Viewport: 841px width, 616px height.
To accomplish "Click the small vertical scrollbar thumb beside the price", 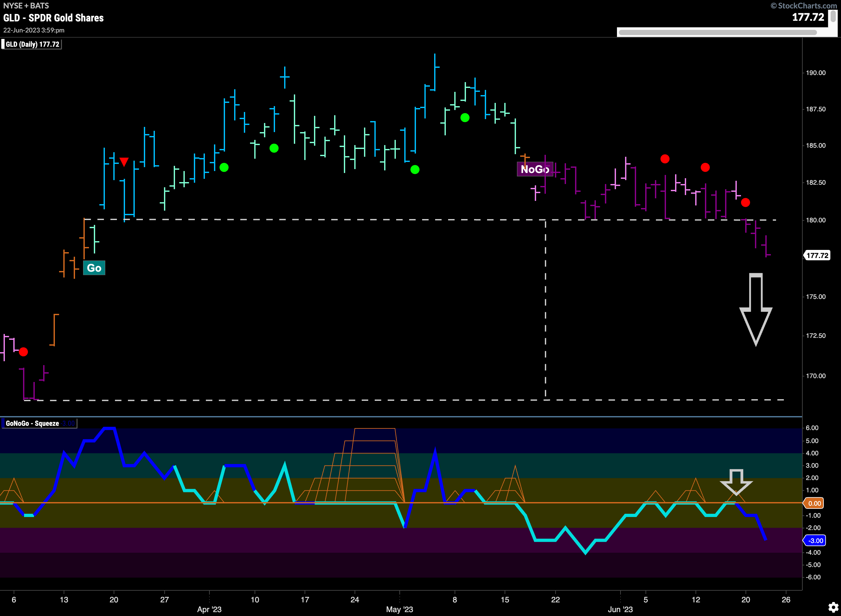I will coord(833,17).
